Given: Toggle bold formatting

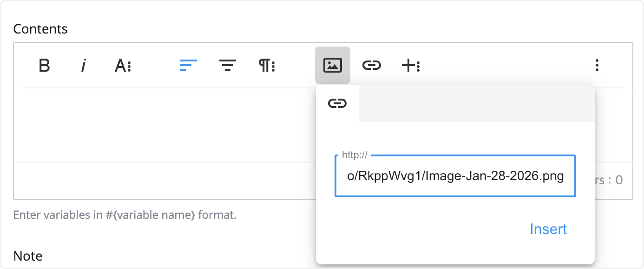Looking at the screenshot, I should (x=44, y=66).
